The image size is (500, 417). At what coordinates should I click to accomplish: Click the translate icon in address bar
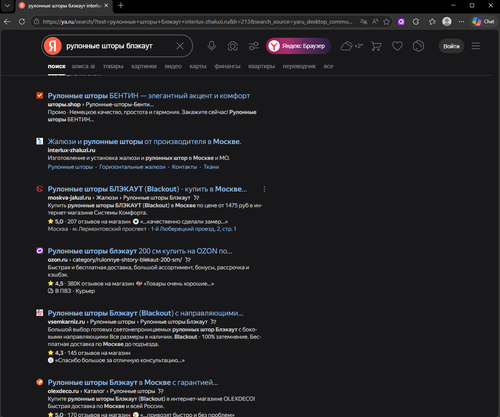coord(364,22)
